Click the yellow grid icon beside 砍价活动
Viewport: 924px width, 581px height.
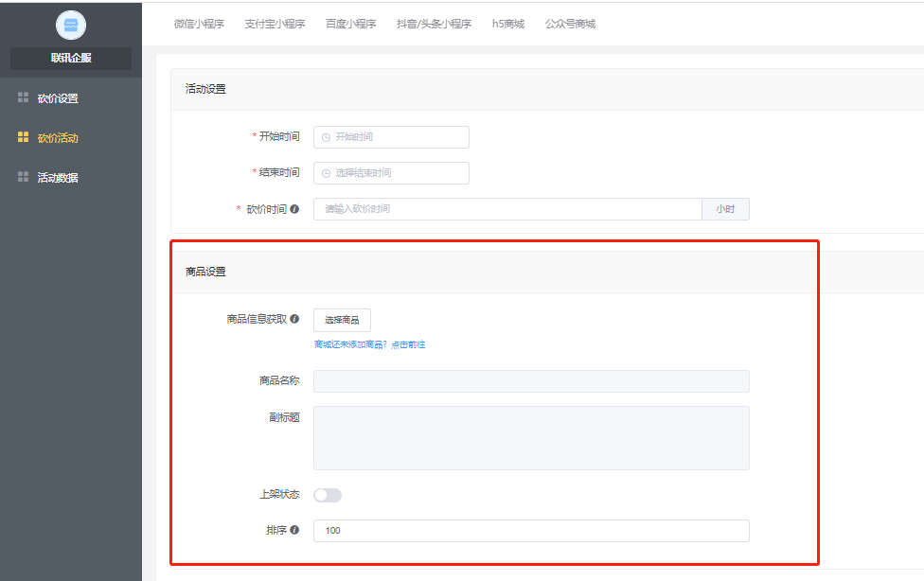point(23,136)
